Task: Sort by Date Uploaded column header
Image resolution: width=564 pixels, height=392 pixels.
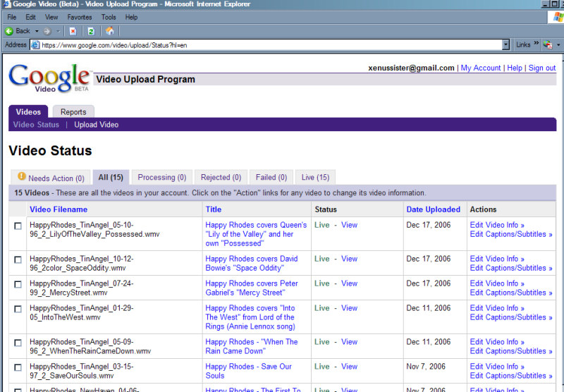Action: 433,209
